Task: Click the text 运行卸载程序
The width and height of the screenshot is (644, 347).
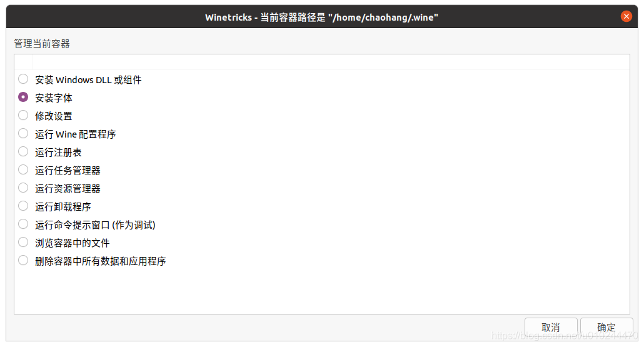Action: pos(63,206)
